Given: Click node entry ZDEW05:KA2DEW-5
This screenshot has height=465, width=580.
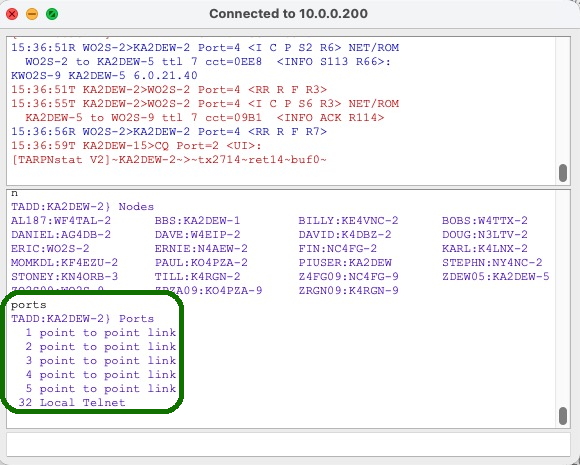Looking at the screenshot, I should (x=496, y=277).
